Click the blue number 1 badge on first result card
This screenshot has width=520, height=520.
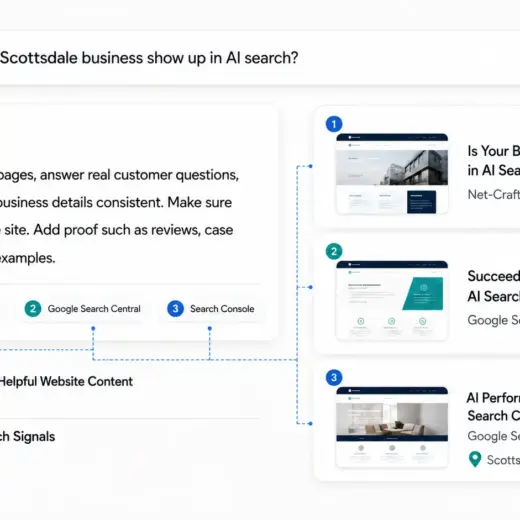pyautogui.click(x=334, y=124)
